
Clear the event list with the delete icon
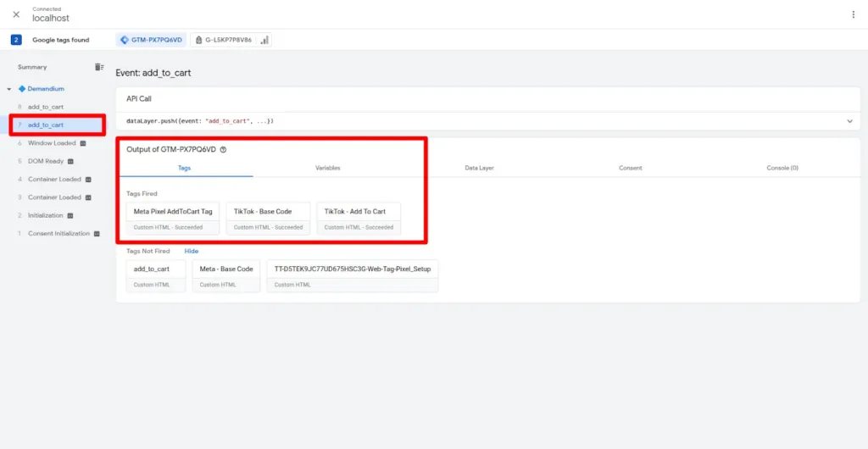(99, 67)
